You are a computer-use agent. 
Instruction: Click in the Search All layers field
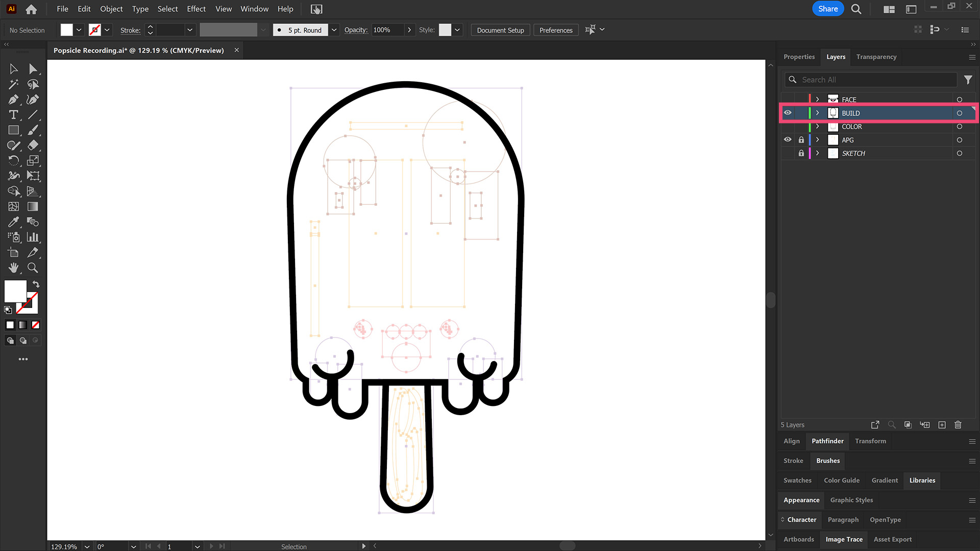pyautogui.click(x=871, y=80)
